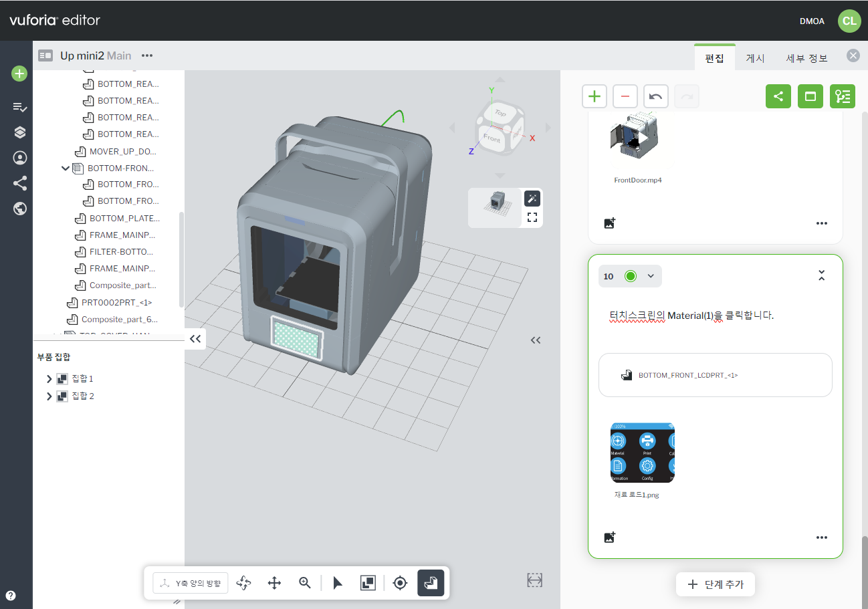Toggle the part selection mode button
Viewport: 868px width, 609px height.
pos(431,583)
